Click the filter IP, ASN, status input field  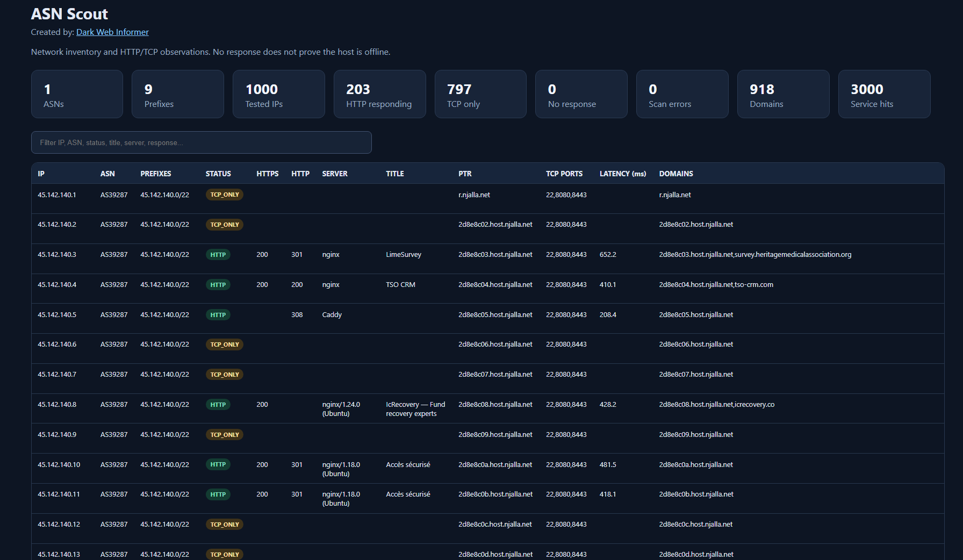tap(202, 142)
